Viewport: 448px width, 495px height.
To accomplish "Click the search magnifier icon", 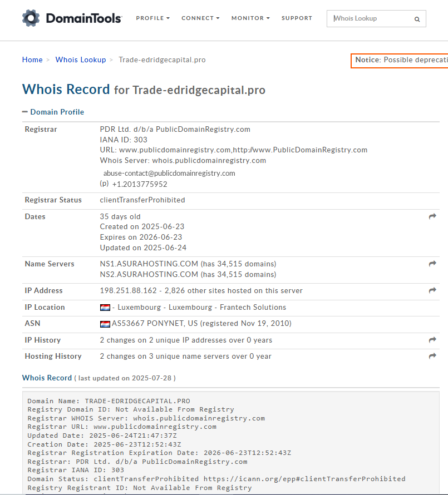I will (417, 19).
